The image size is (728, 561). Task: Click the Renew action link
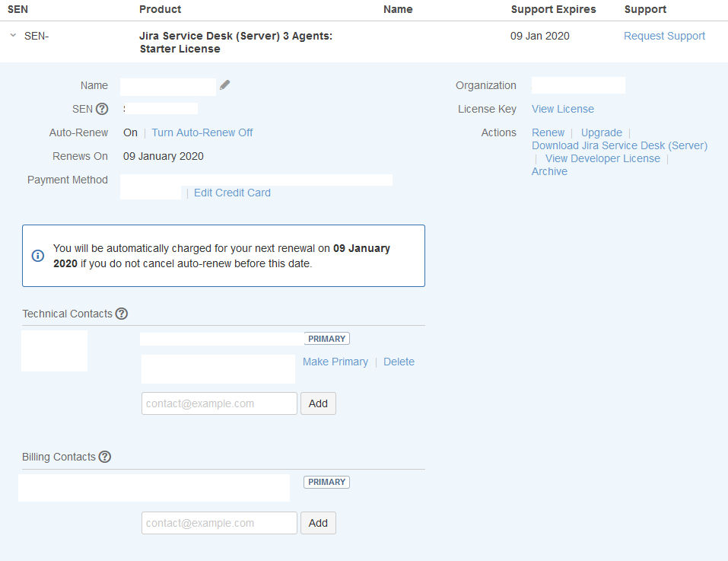548,132
